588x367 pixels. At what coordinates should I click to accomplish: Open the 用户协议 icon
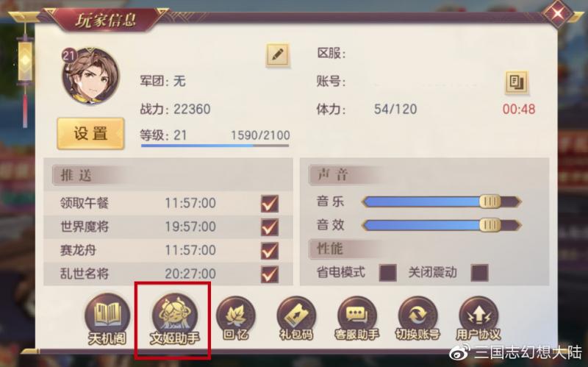(x=478, y=318)
